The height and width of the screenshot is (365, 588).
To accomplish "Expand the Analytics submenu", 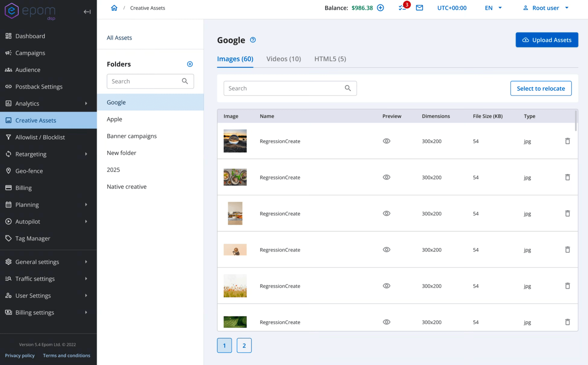I will [86, 103].
